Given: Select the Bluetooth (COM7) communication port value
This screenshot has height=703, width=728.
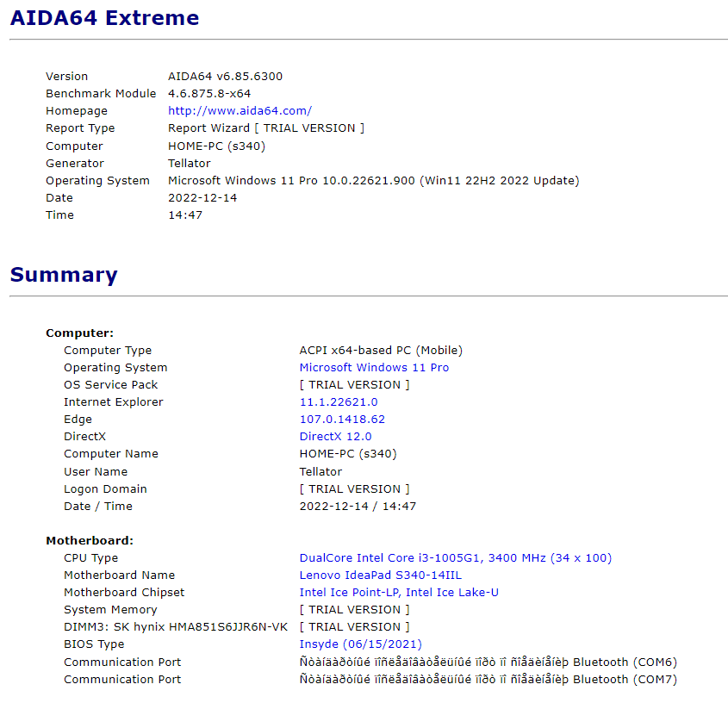Looking at the screenshot, I should click(488, 680).
